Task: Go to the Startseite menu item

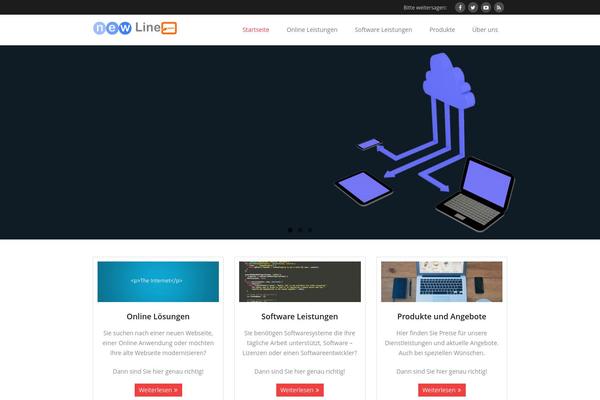Action: pos(256,29)
